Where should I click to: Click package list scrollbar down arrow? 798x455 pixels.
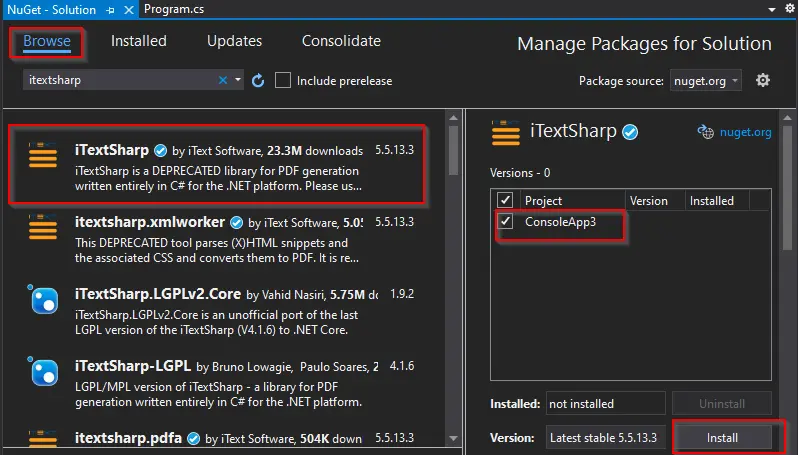tap(453, 438)
